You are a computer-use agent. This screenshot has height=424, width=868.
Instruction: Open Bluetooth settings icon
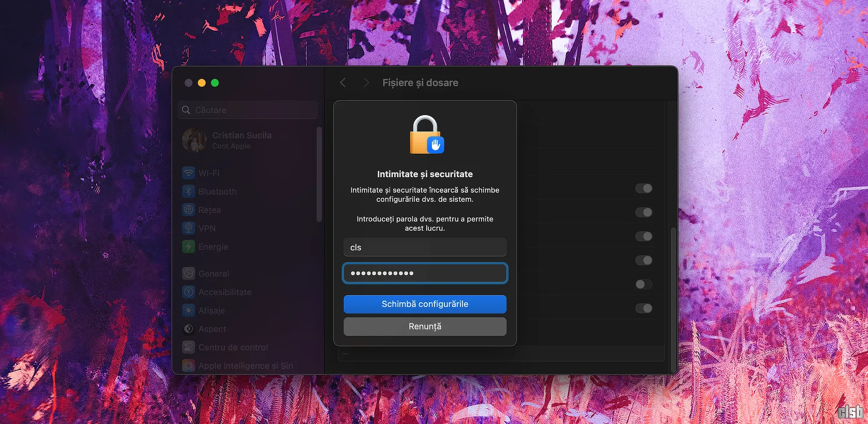(x=189, y=191)
